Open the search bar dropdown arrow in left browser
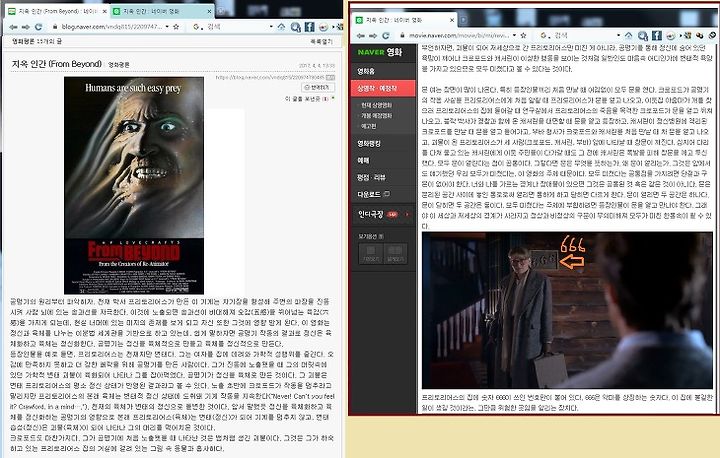 [x=271, y=27]
